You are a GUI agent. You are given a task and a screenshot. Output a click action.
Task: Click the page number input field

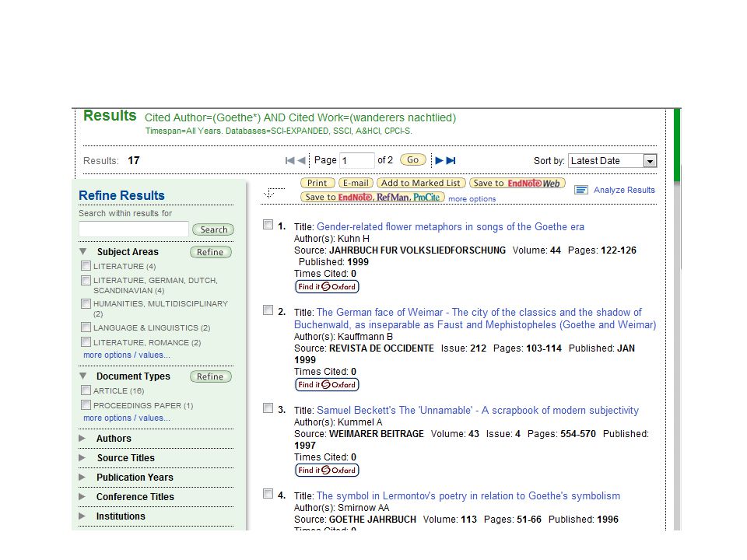click(x=357, y=160)
